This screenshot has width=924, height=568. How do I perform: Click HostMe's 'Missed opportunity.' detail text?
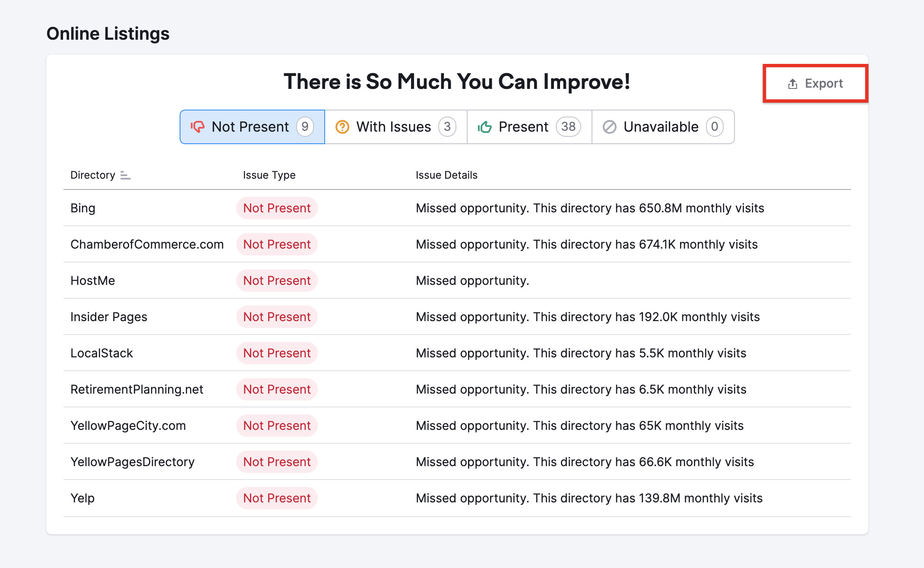[x=472, y=281]
